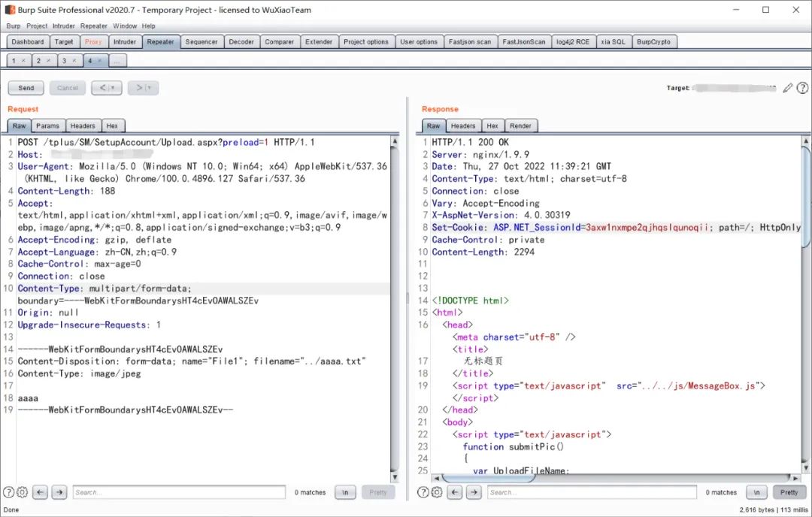Image resolution: width=812 pixels, height=517 pixels.
Task: Open the Decoder tab
Action: [241, 42]
